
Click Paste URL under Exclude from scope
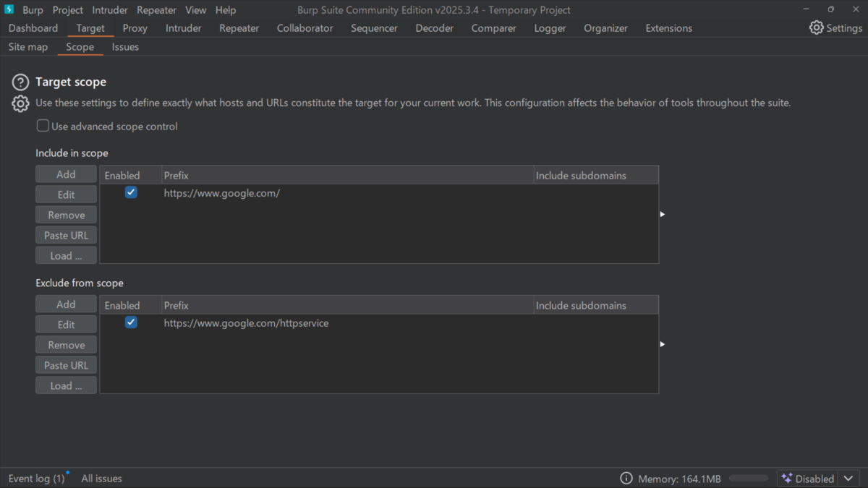(x=66, y=365)
